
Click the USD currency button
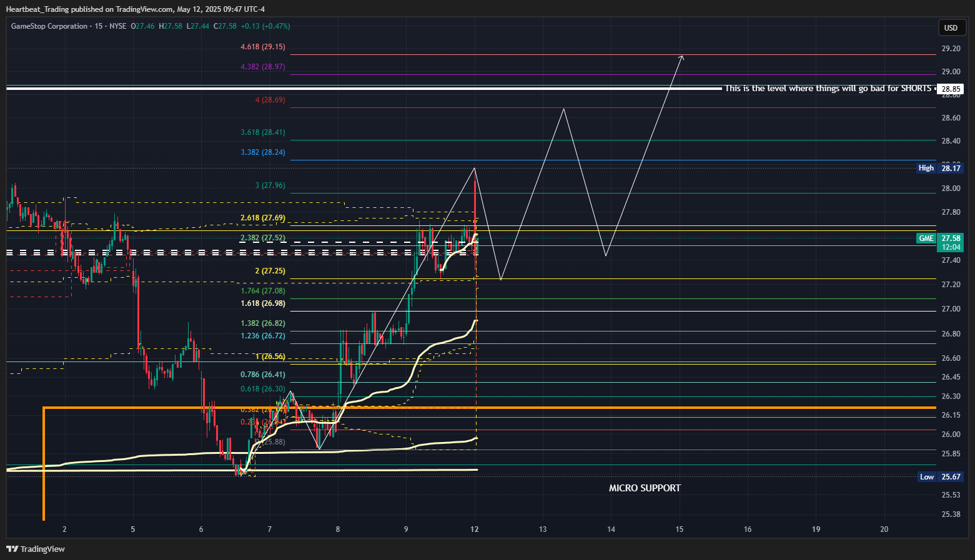(951, 27)
